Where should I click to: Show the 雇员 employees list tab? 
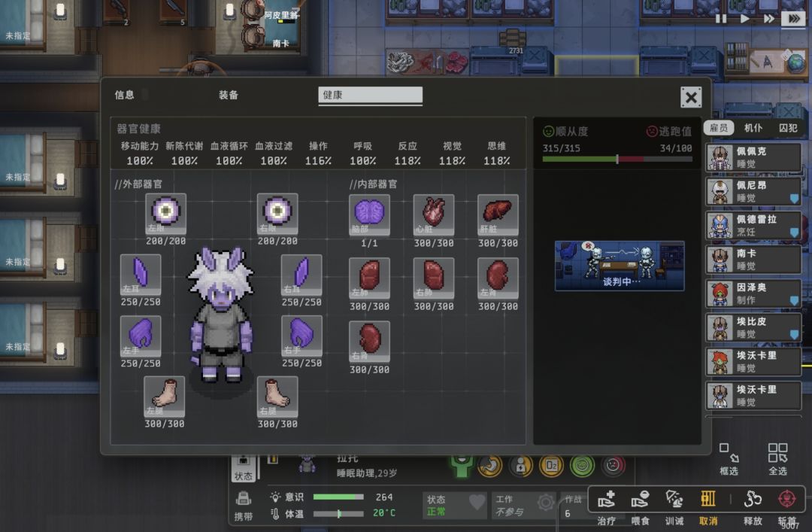719,128
